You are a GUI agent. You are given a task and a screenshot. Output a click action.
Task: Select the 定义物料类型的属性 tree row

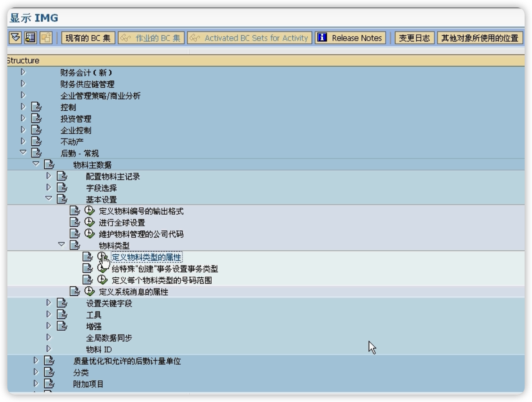(146, 257)
